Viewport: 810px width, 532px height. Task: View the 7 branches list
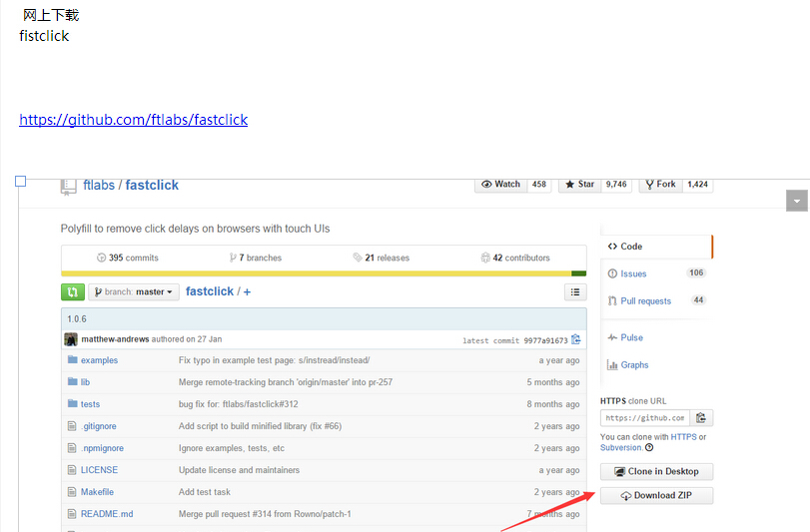[256, 258]
